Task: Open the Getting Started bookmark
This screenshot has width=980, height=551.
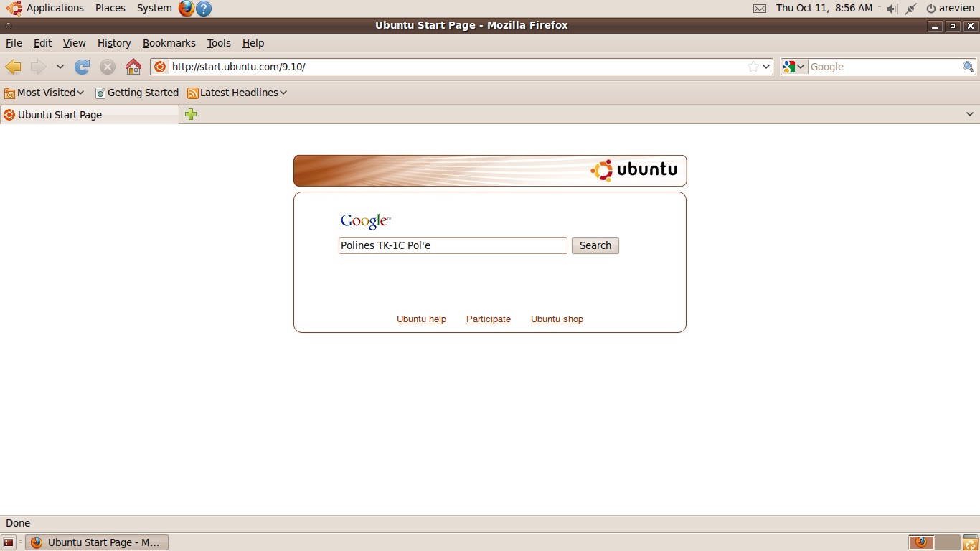Action: [137, 93]
